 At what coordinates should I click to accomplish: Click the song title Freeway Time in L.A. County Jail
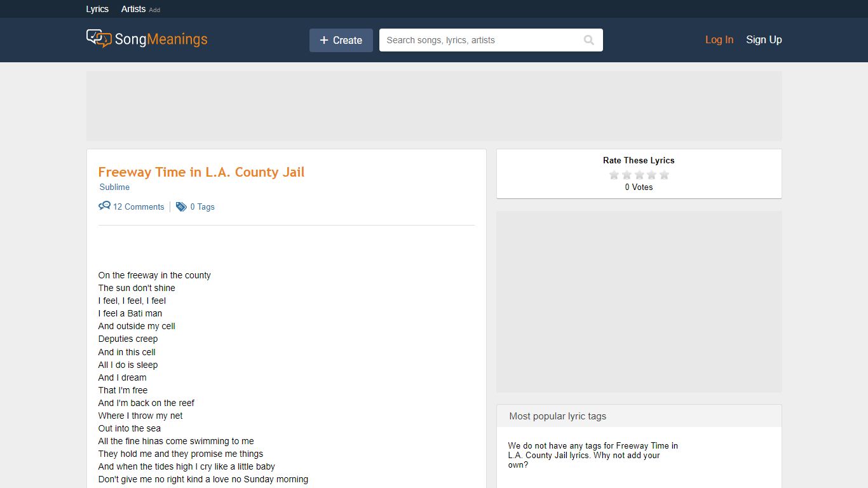pyautogui.click(x=201, y=172)
